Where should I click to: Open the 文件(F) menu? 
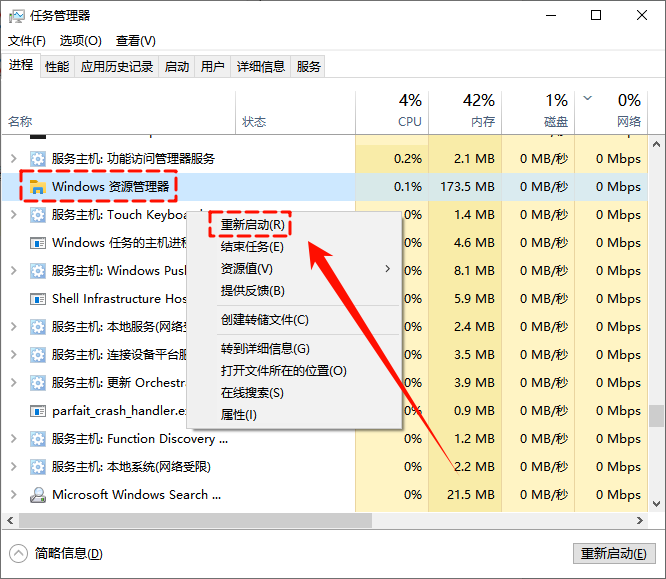[27, 41]
